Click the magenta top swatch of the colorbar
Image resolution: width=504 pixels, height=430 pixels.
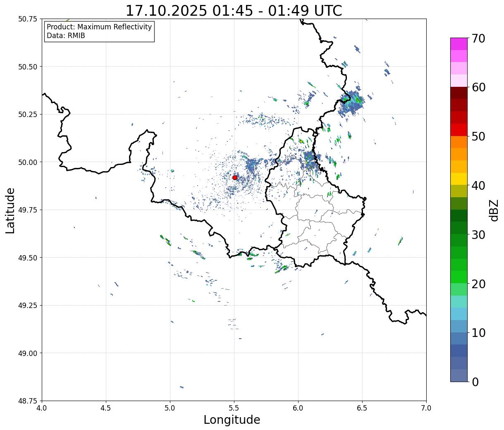point(459,44)
